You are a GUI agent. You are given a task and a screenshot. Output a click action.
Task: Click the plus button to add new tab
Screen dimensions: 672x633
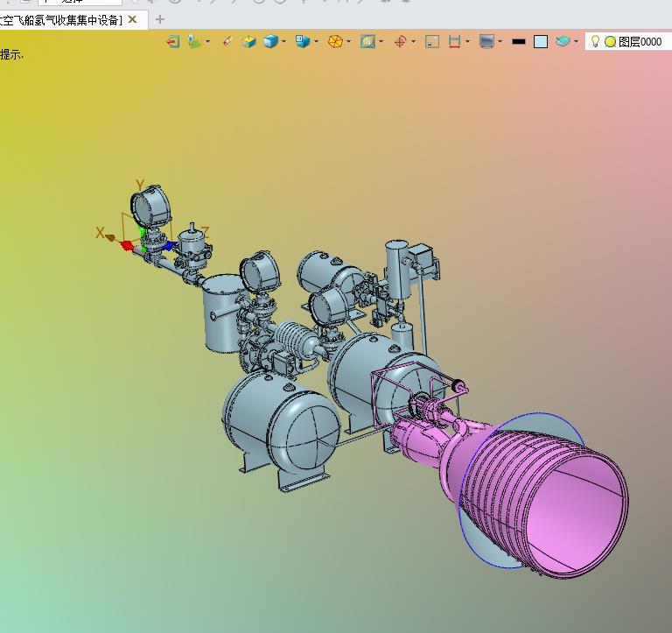pyautogui.click(x=160, y=19)
